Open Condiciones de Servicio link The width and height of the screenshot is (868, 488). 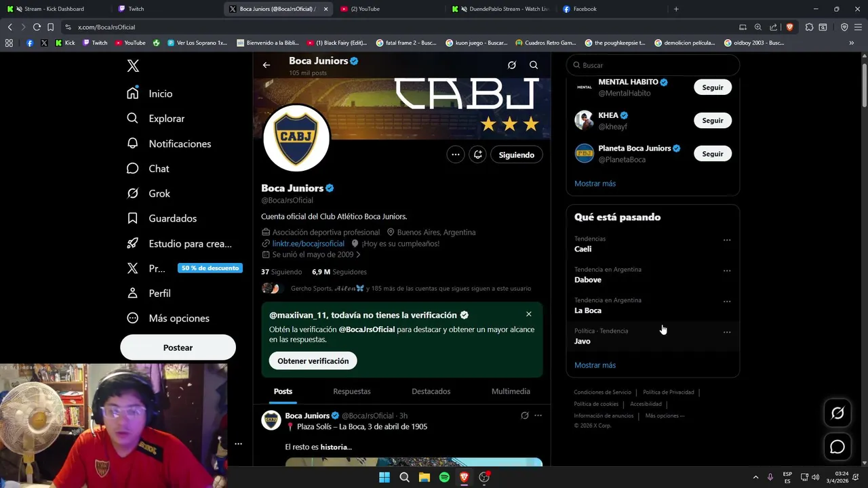click(x=602, y=392)
